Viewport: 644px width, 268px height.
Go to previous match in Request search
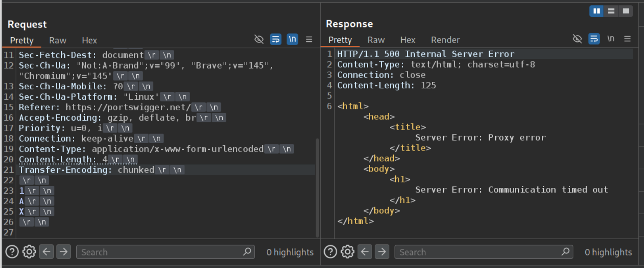[x=46, y=252]
